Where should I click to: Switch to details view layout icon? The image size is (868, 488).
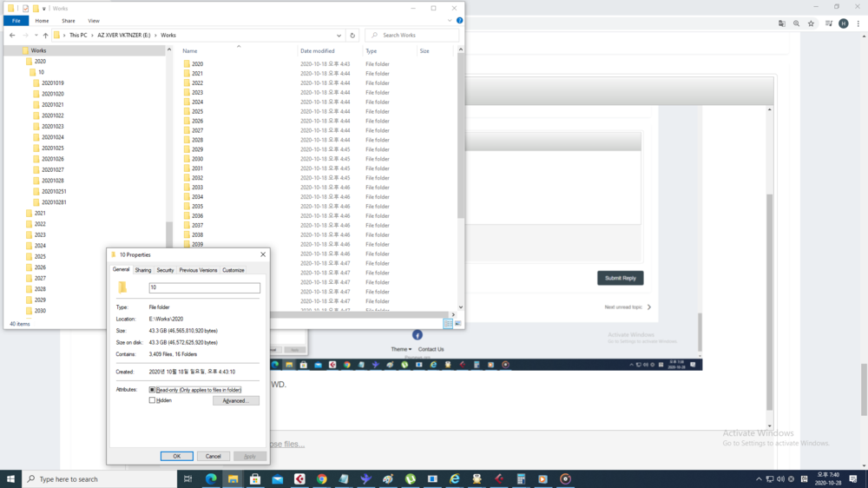click(x=448, y=324)
